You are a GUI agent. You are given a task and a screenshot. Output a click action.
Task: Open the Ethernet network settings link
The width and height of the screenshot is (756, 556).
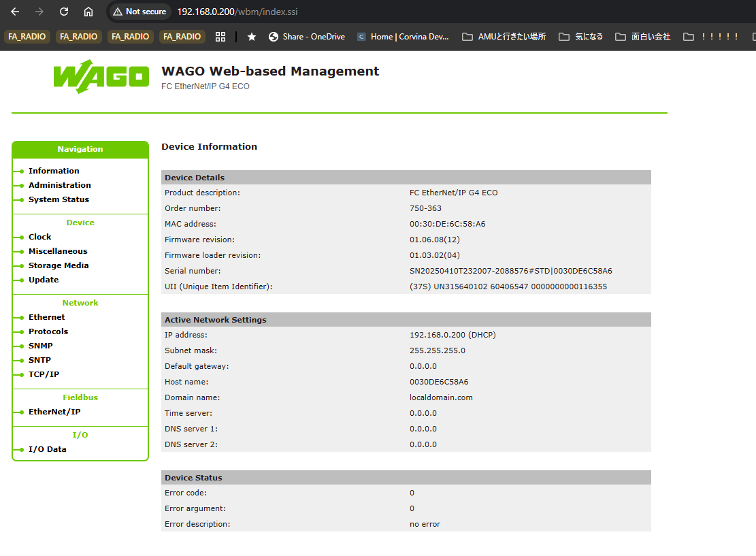point(46,317)
